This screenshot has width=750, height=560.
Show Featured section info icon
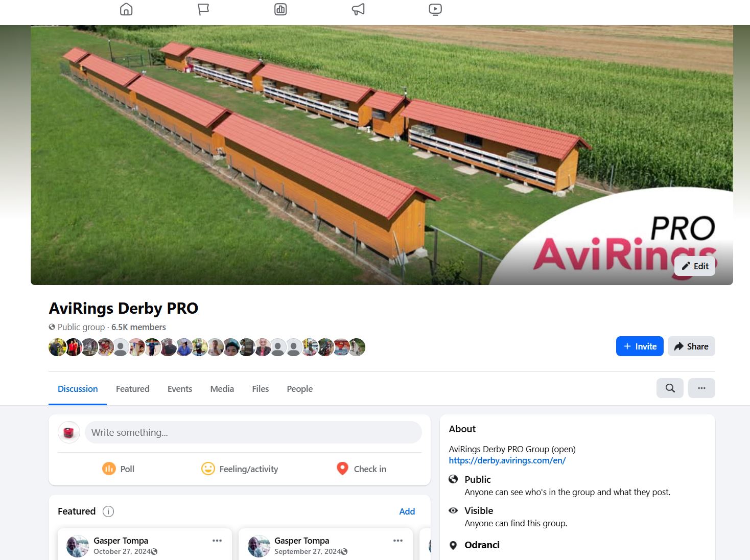(108, 511)
